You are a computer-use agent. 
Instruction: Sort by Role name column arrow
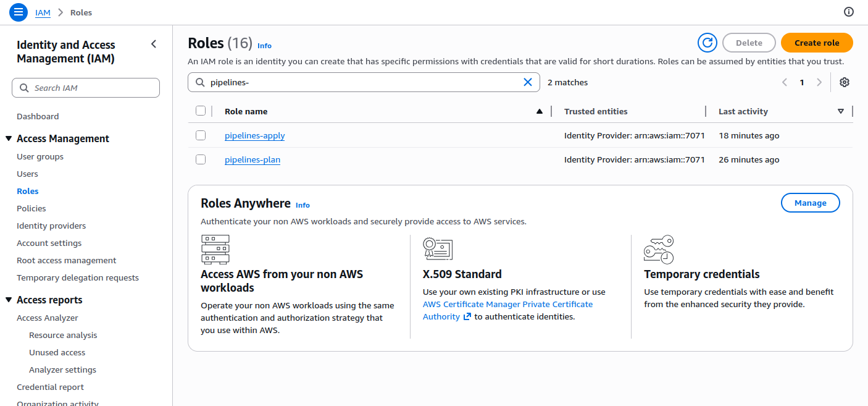tap(539, 111)
